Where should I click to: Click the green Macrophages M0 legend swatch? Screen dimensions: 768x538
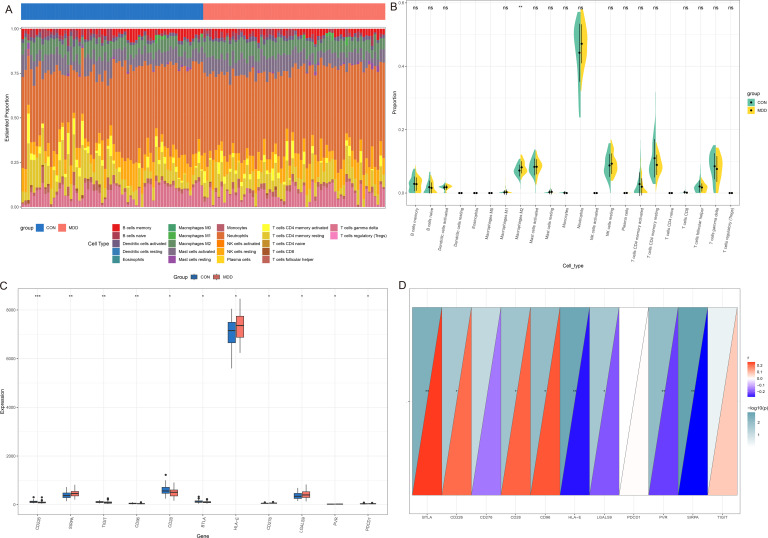click(170, 228)
